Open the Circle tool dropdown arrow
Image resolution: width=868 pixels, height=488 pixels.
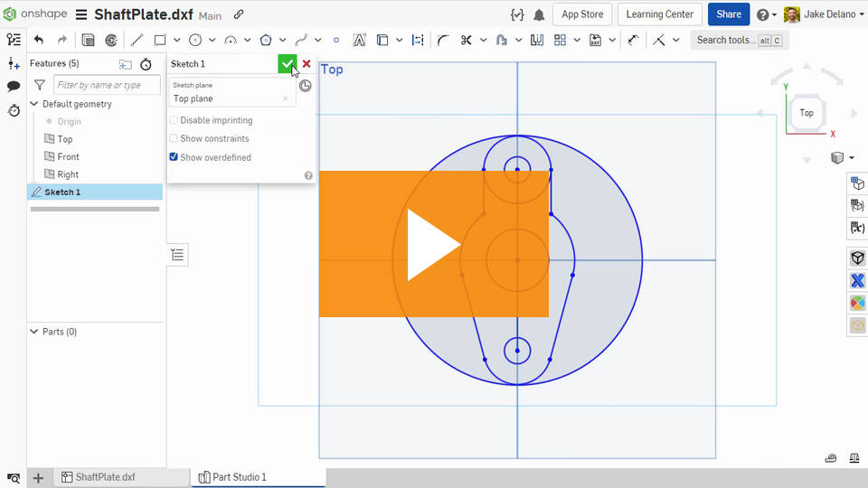pos(212,40)
